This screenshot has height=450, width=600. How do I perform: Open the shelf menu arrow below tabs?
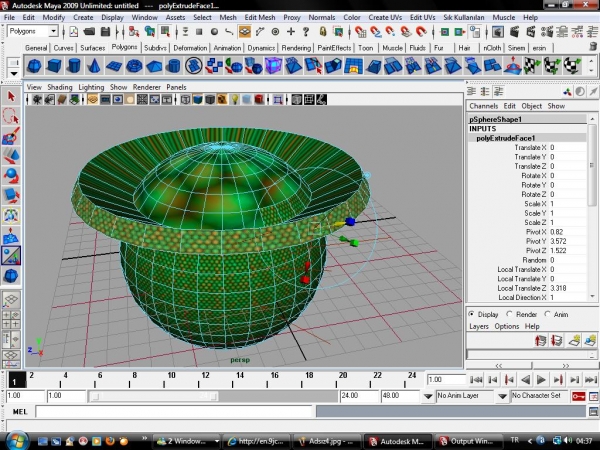(x=14, y=73)
